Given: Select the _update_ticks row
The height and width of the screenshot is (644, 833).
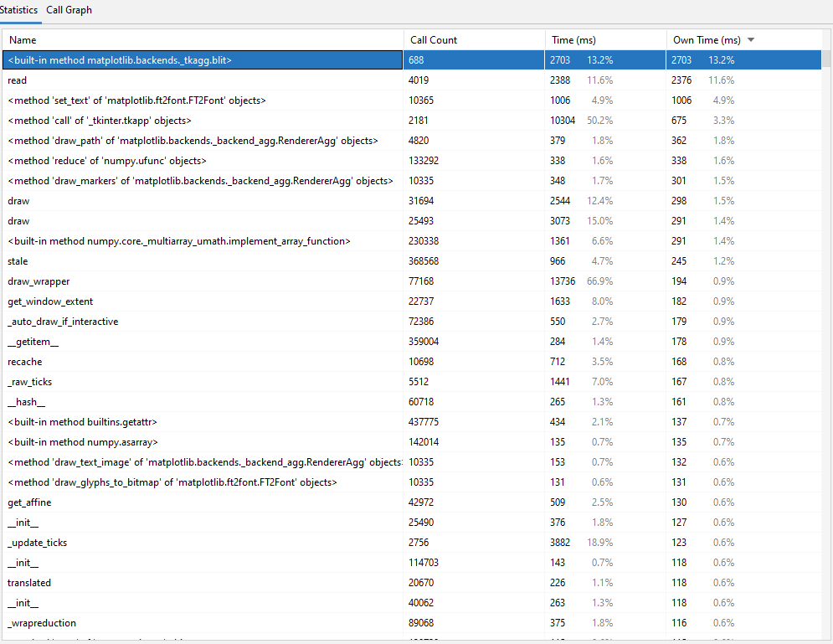Looking at the screenshot, I should (412, 543).
